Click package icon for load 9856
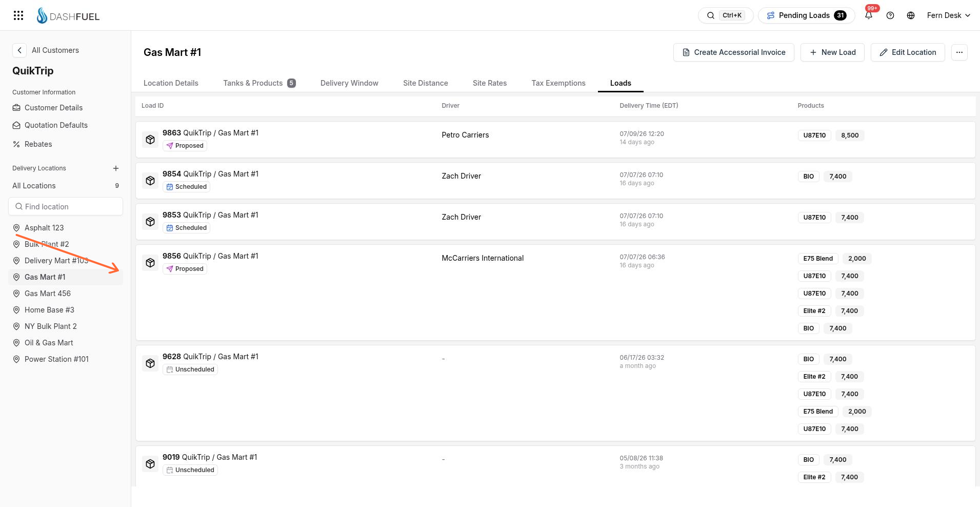The image size is (980, 507). click(x=150, y=263)
